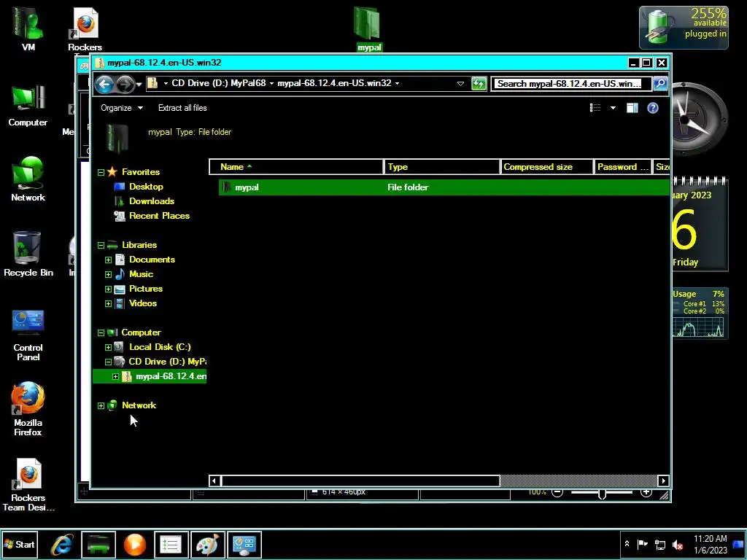Click Paint zoom out minus button
The image size is (747, 560).
pyautogui.click(x=557, y=492)
